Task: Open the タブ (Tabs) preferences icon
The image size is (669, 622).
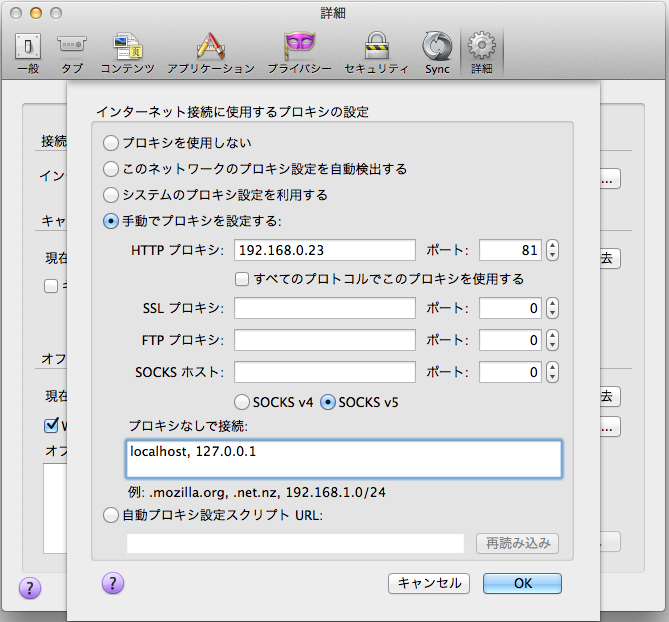Action: pyautogui.click(x=72, y=52)
